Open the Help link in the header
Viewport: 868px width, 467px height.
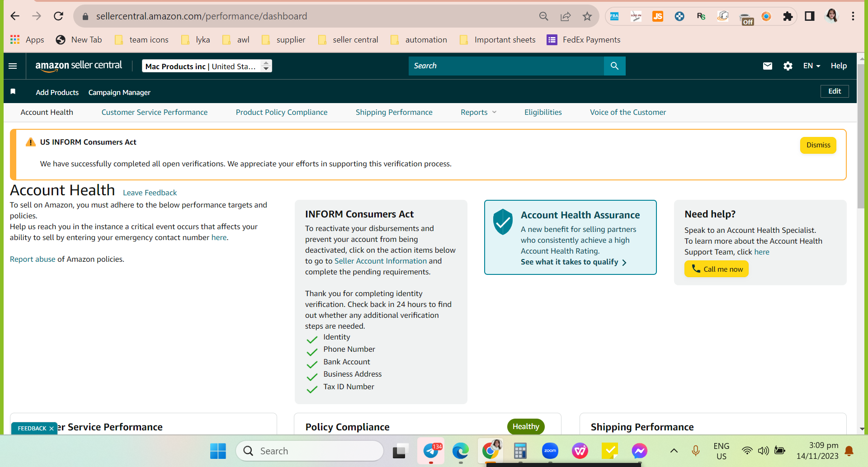(x=839, y=66)
